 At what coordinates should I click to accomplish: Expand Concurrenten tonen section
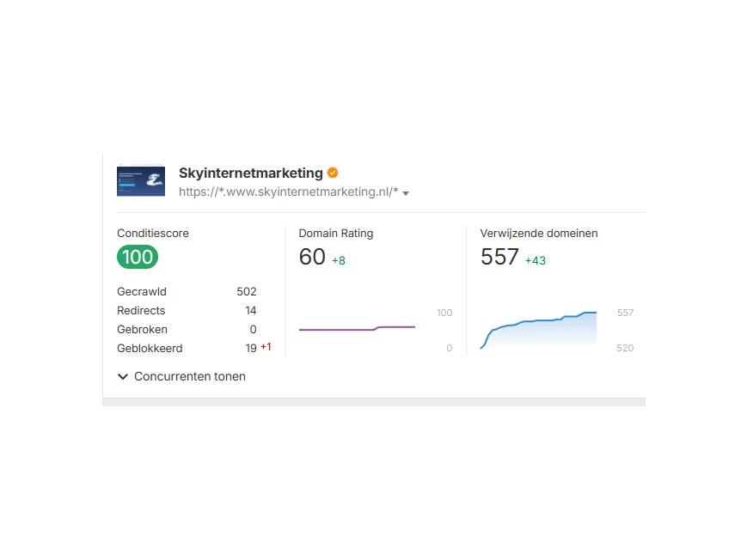pyautogui.click(x=182, y=376)
